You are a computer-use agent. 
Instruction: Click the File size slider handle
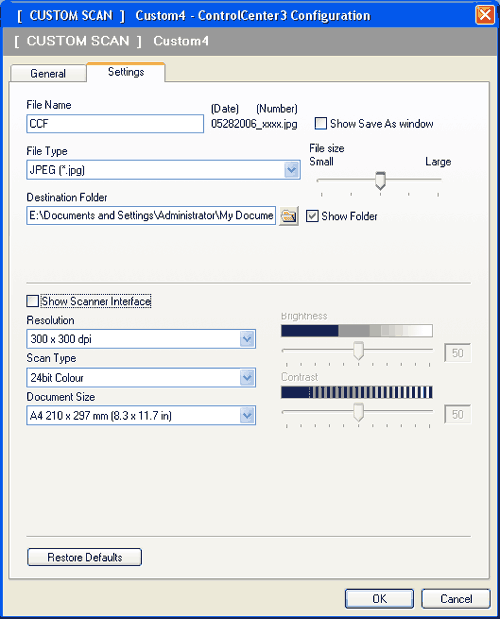(x=380, y=180)
